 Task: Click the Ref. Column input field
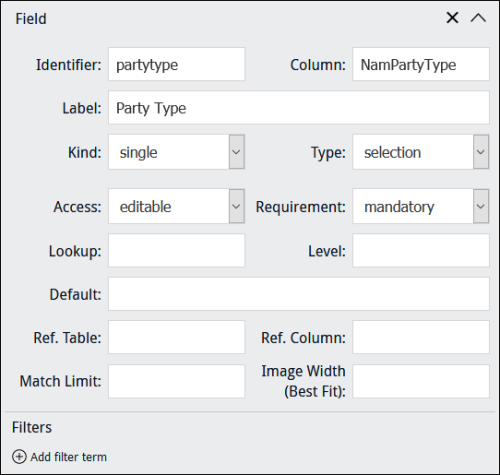click(421, 337)
